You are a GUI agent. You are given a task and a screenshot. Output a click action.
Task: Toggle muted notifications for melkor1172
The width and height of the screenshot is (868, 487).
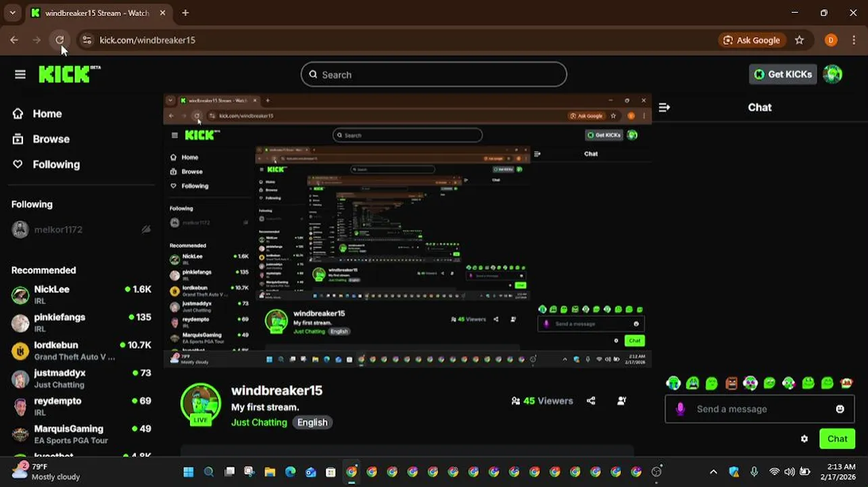click(146, 229)
